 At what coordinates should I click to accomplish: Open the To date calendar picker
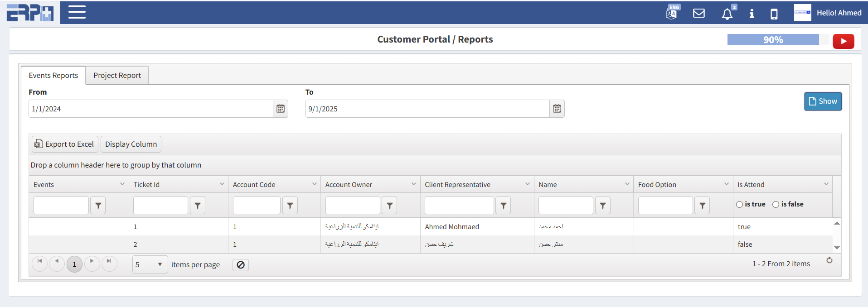(557, 109)
